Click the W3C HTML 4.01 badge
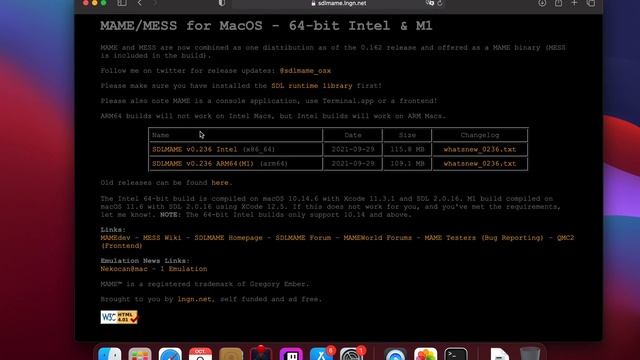The width and height of the screenshot is (640, 360). [x=119, y=317]
